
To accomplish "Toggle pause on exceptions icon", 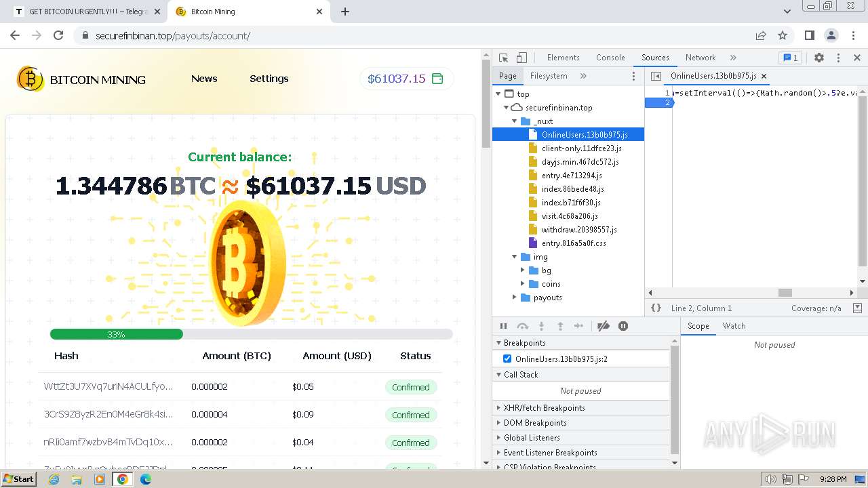I will 623,326.
